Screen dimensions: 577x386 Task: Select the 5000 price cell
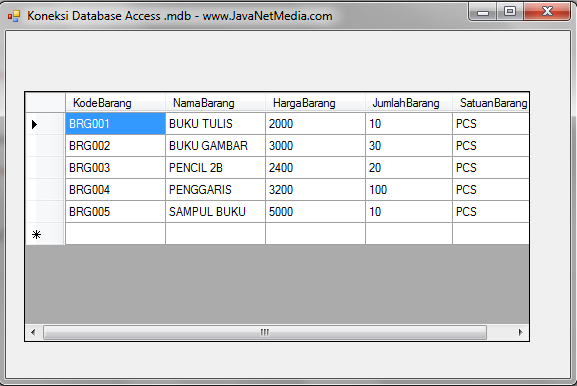315,212
